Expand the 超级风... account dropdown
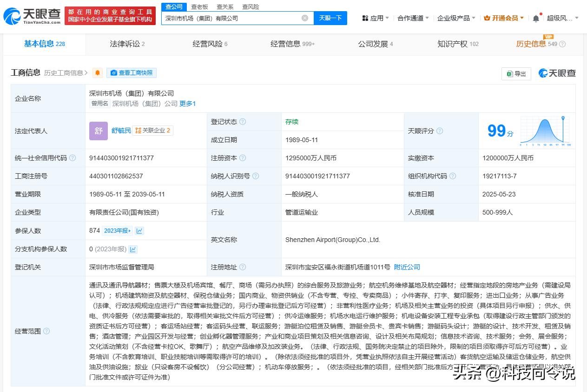The height and width of the screenshot is (392, 587). 563,18
